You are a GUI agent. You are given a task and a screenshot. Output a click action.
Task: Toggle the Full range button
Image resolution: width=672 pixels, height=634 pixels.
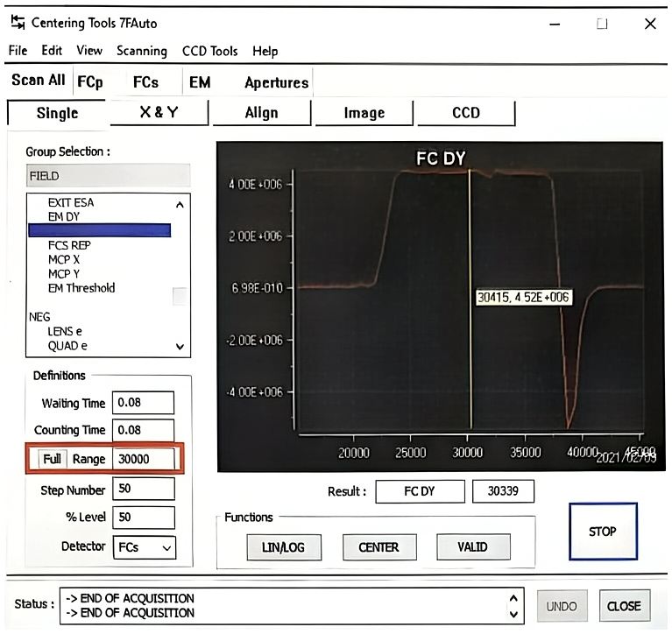52,459
